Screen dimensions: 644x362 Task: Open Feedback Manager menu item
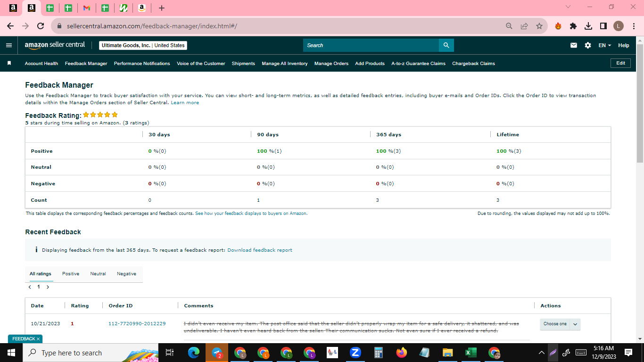(86, 63)
